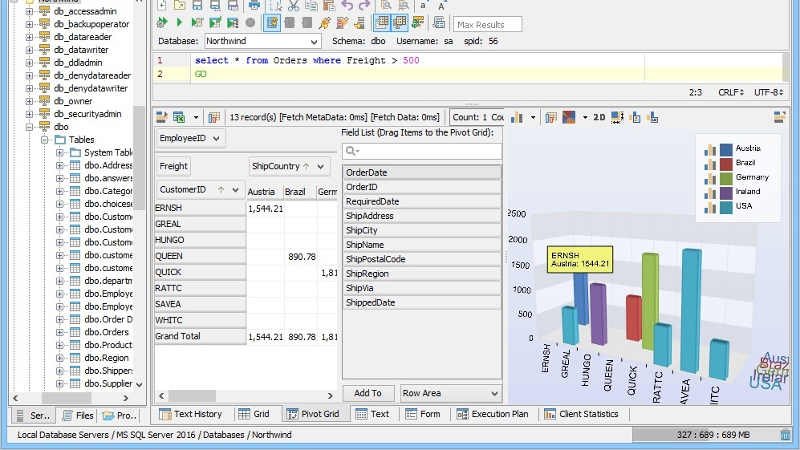The width and height of the screenshot is (800, 450).
Task: Click the icon at right end of chart toolbar
Action: pyautogui.click(x=779, y=117)
